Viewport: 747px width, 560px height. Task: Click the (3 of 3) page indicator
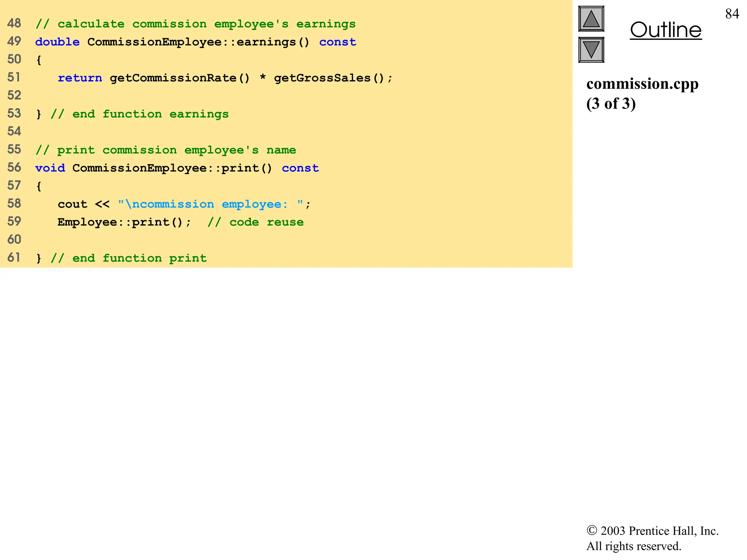(611, 104)
